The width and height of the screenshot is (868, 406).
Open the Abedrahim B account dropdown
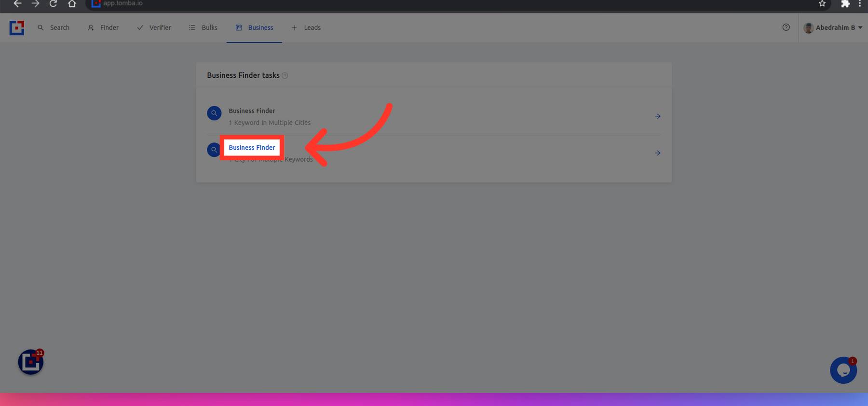(x=833, y=28)
